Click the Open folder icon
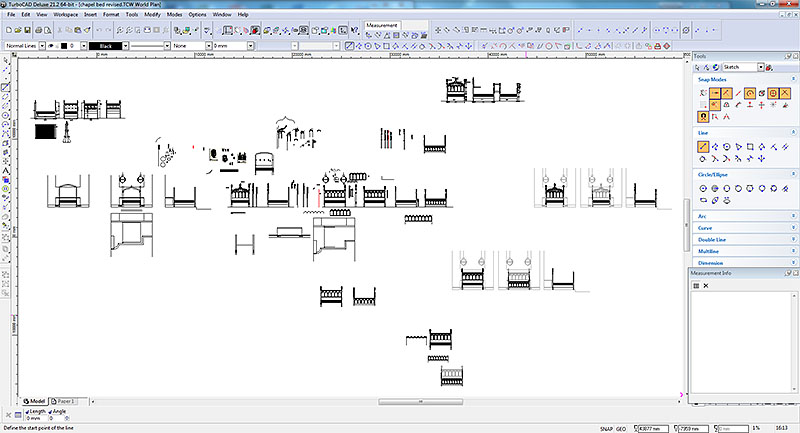This screenshot has width=800, height=433. pos(18,30)
